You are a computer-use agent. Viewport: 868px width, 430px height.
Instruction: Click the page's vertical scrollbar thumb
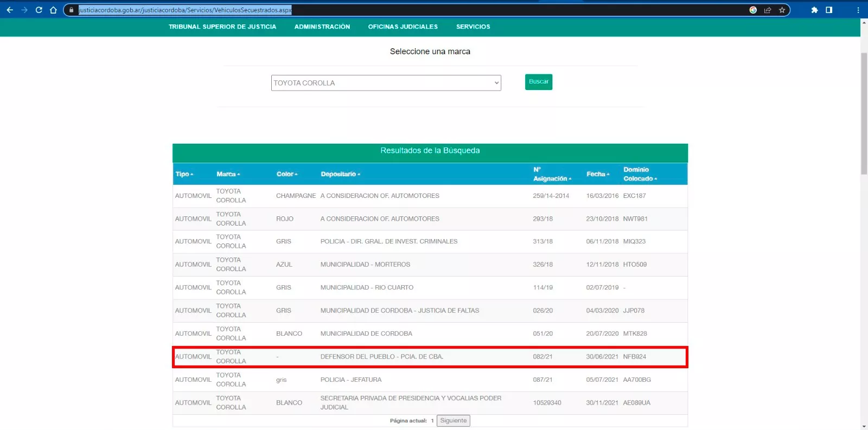[x=864, y=114]
